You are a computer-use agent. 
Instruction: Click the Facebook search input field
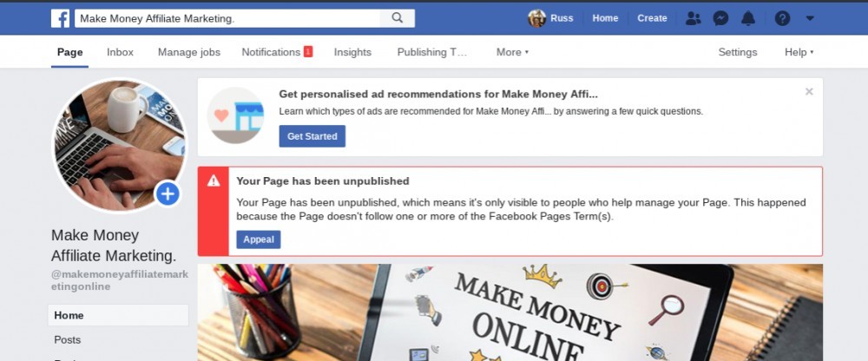[x=227, y=18]
